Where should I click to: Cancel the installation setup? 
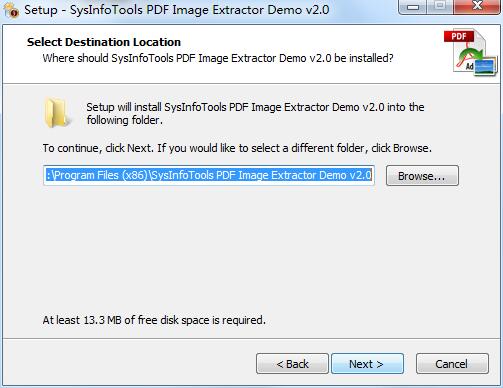coord(452,364)
